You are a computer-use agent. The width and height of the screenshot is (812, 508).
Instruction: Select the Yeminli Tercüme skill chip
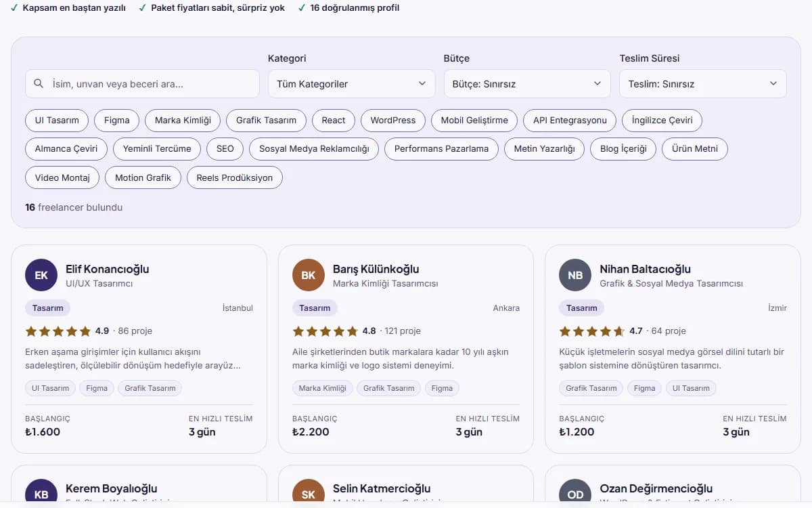tap(157, 149)
